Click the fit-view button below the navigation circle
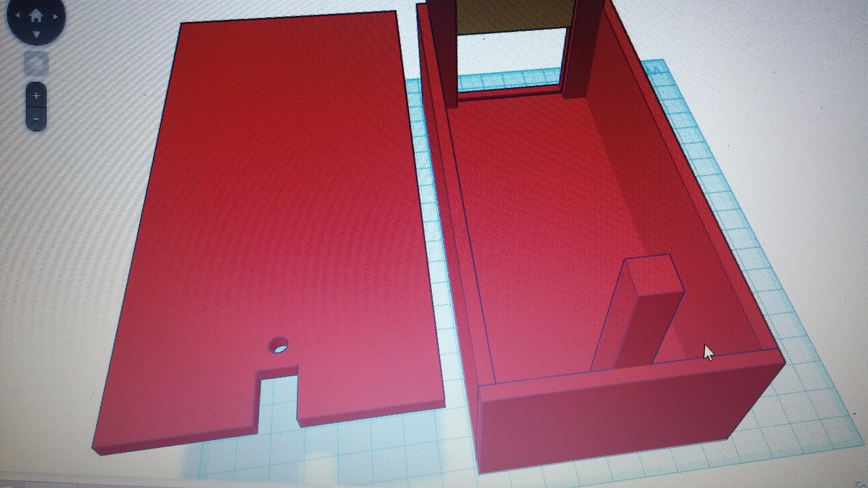 [x=35, y=63]
